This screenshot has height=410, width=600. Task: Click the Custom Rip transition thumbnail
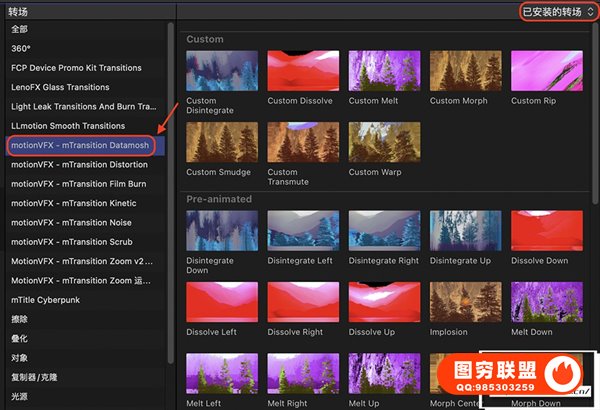pyautogui.click(x=546, y=70)
